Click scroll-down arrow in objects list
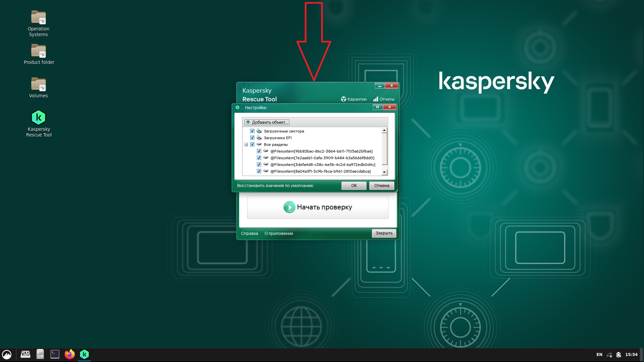 click(384, 172)
